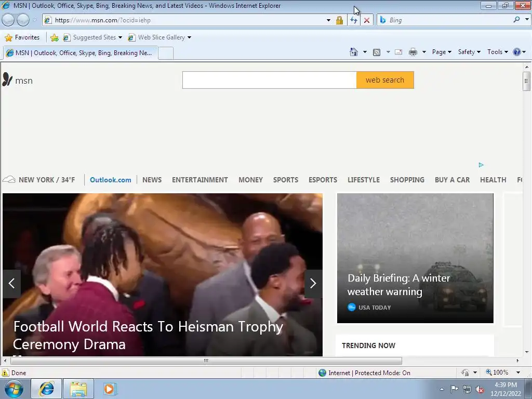Expand the Home button dropdown arrow
532x399 pixels.
pos(365,52)
